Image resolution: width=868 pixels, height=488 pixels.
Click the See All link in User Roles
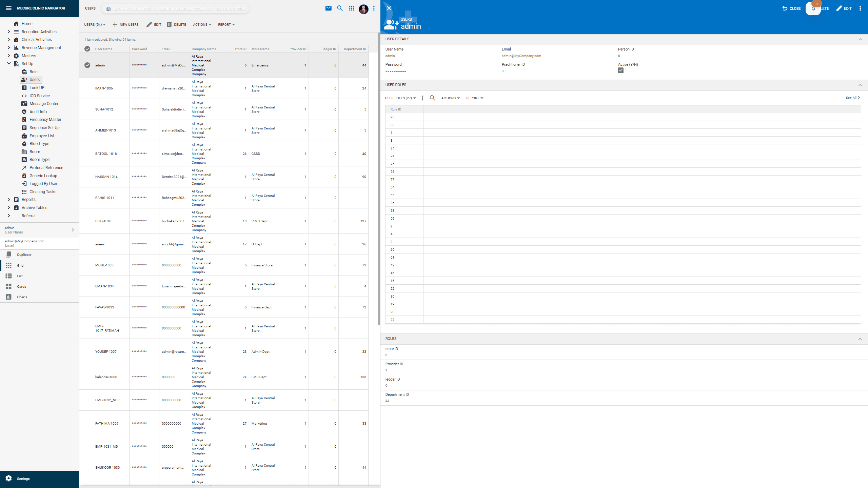(x=853, y=98)
